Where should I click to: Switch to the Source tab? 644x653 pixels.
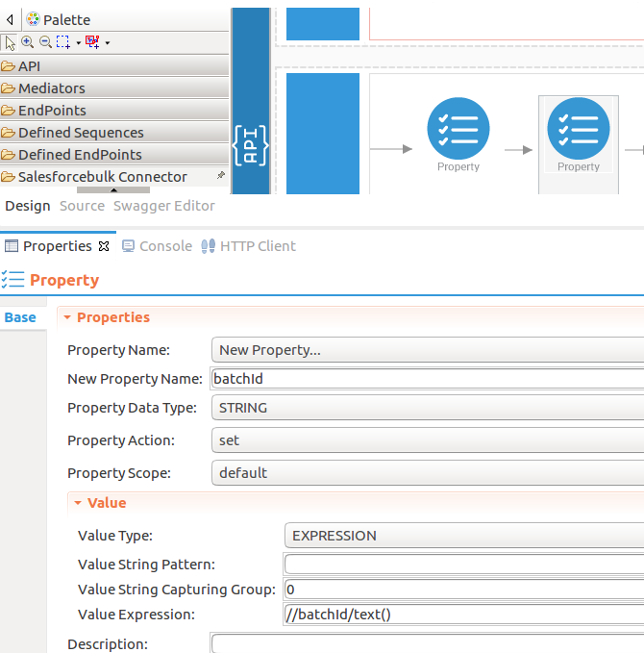coord(82,206)
